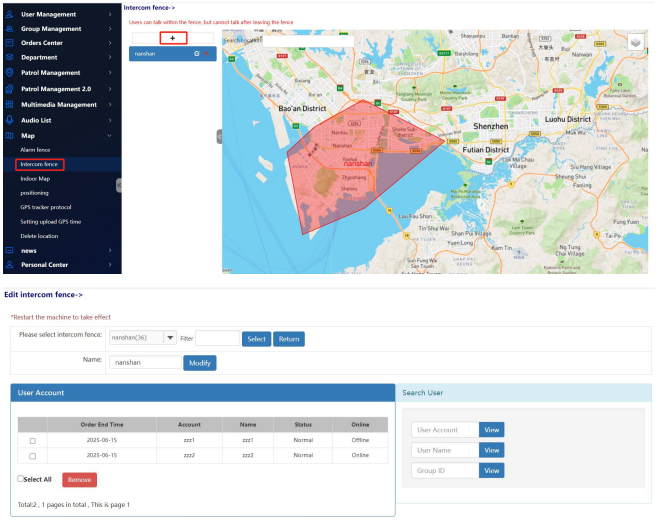Image resolution: width=658 pixels, height=523 pixels.
Task: Click the Patrol Management location pin icon
Action: (10, 73)
